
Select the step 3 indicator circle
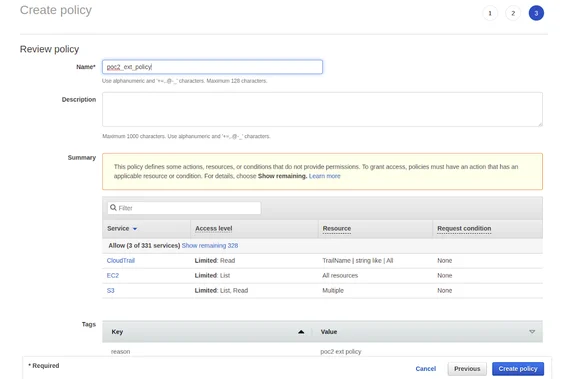[x=536, y=13]
